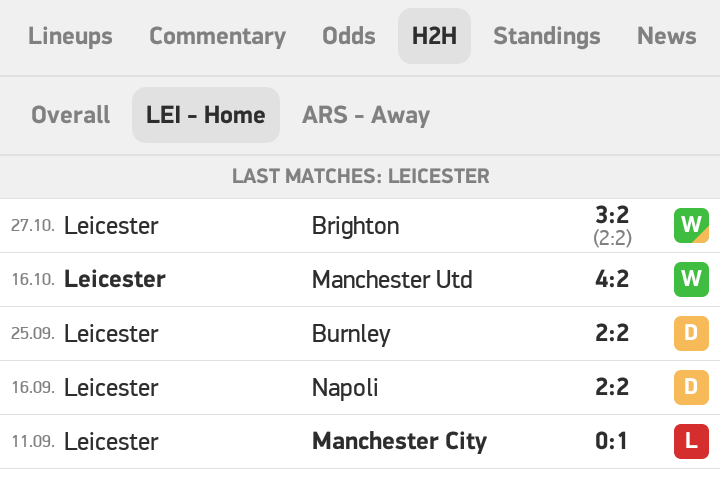The height and width of the screenshot is (479, 720).
Task: Click the draw badge for Burnley match
Action: click(691, 333)
